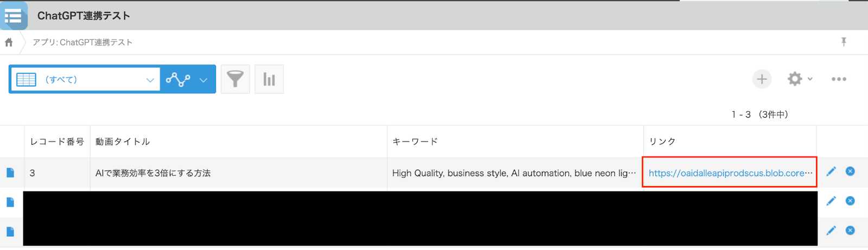This screenshot has height=250, width=868.
Task: Open the bar chart aggregate icon
Action: point(269,79)
